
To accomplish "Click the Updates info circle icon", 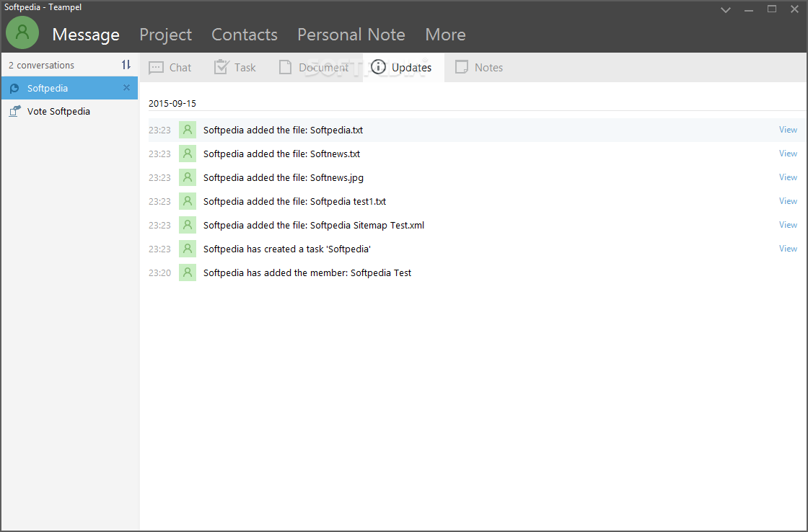I will (378, 67).
